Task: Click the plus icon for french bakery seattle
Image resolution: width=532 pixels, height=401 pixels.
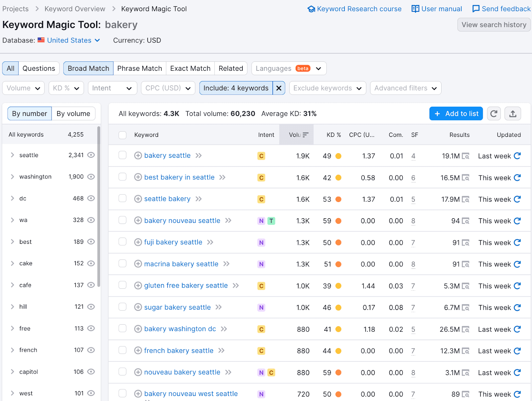Action: (x=138, y=351)
